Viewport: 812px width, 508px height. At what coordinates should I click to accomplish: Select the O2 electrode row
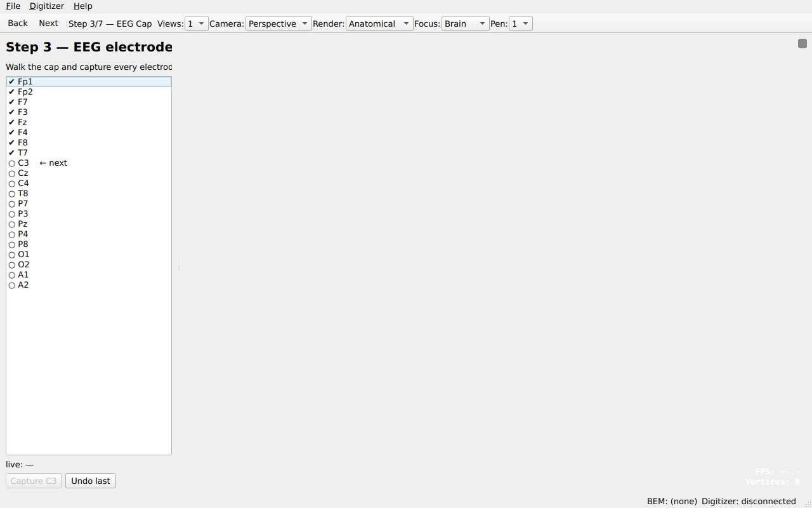click(89, 265)
